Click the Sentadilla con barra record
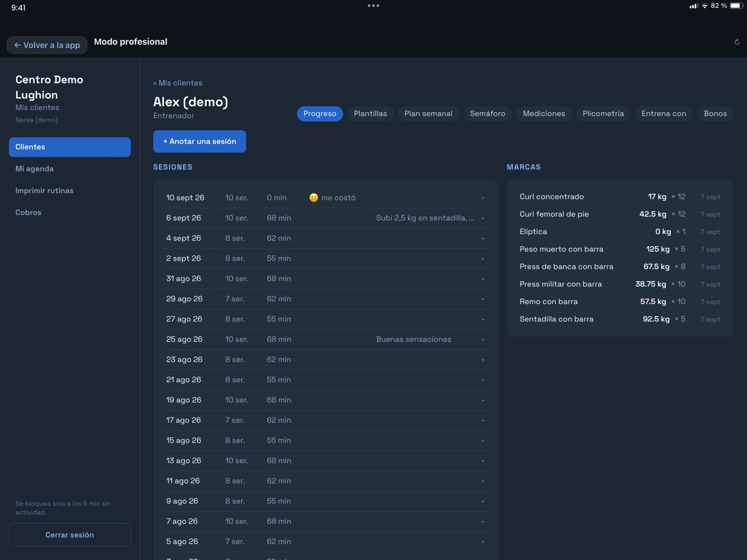The image size is (747, 560). click(620, 319)
